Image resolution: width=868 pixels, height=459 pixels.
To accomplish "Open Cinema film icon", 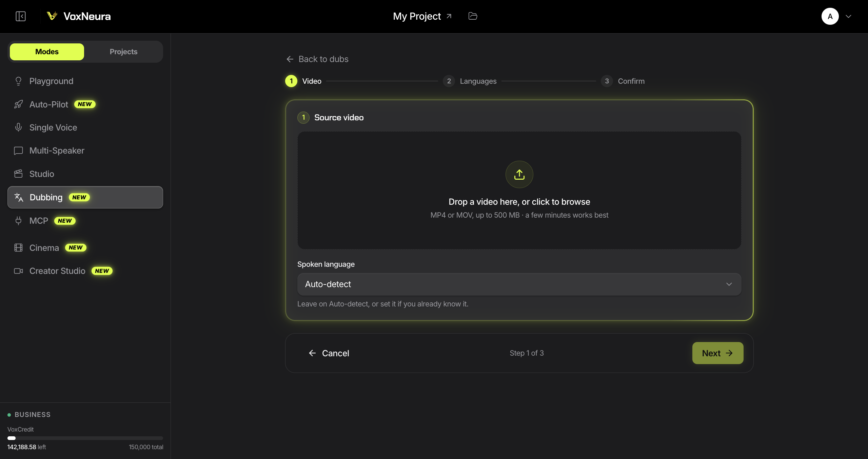I will [x=18, y=248].
